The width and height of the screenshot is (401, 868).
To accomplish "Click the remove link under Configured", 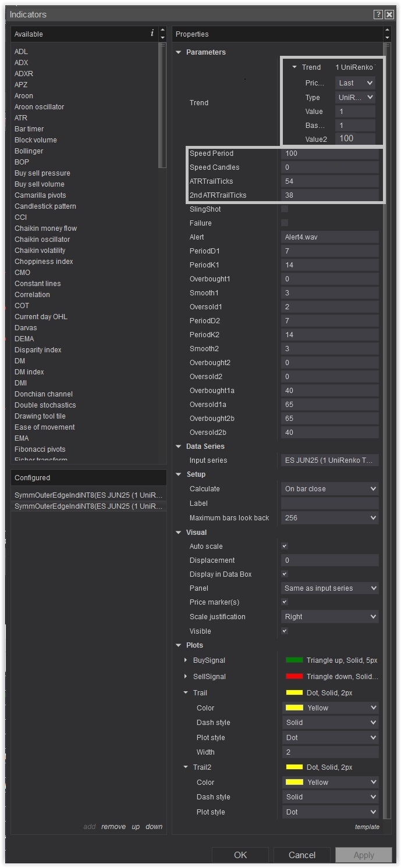I will coord(113,827).
